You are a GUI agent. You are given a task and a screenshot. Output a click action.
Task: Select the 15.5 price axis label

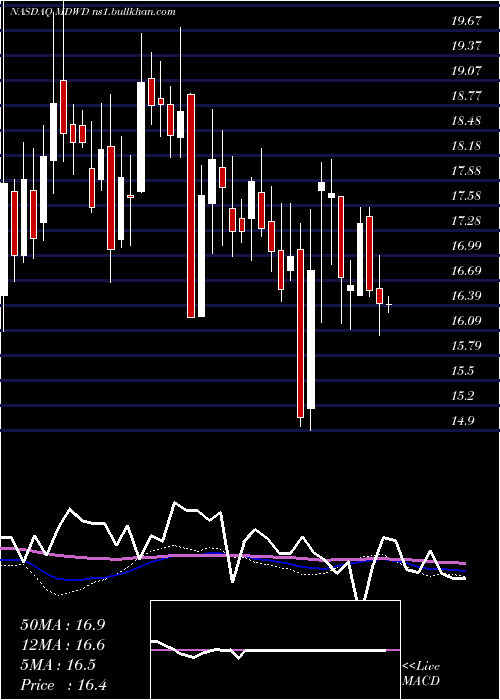(x=463, y=371)
